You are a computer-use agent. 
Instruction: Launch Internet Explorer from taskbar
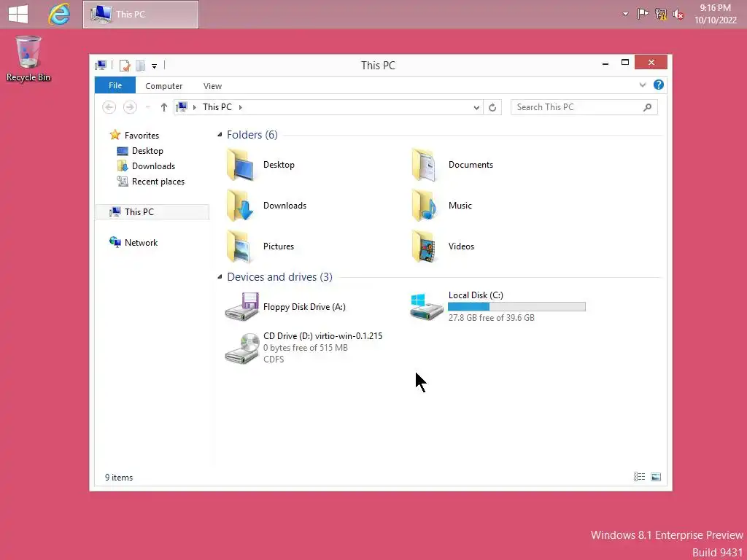pos(59,15)
